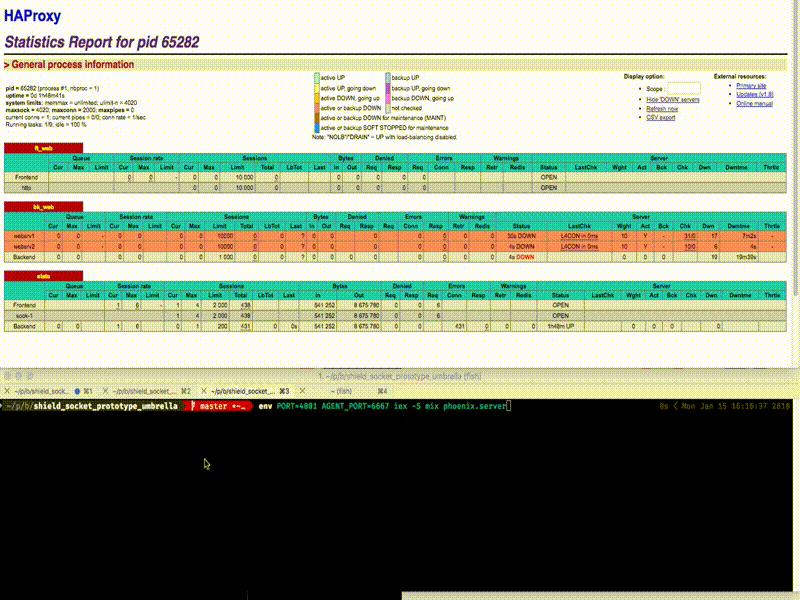The height and width of the screenshot is (600, 800).
Task: Select the websrv2 server row name
Action: 25,245
